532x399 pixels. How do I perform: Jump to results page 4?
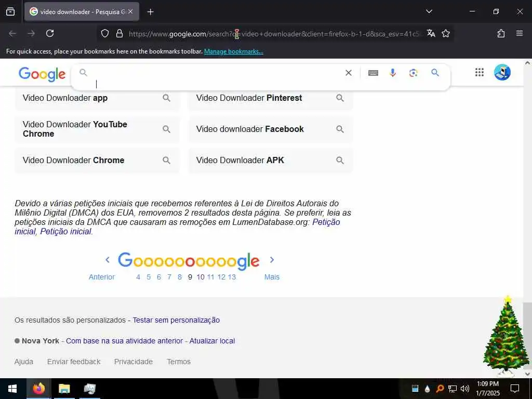tap(138, 277)
